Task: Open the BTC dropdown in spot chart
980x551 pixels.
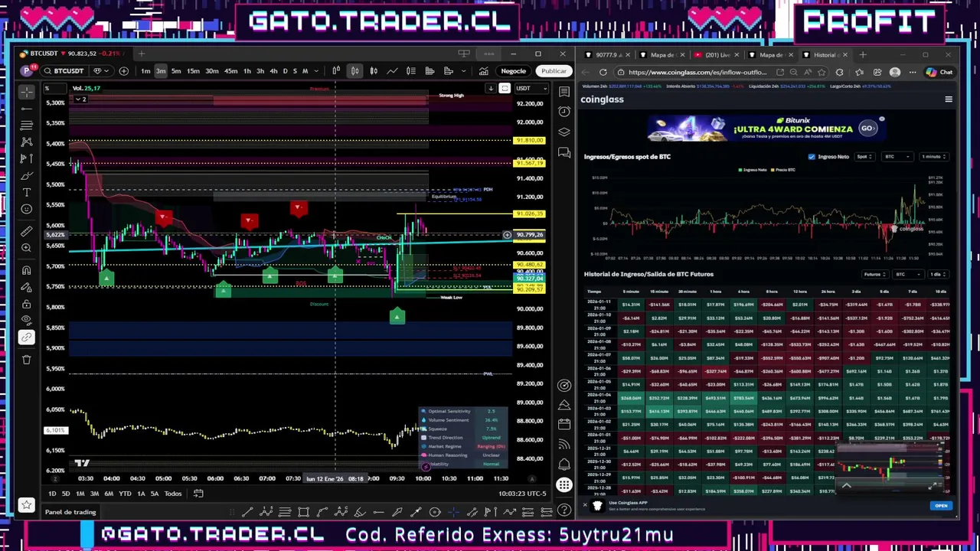Action: click(x=896, y=157)
